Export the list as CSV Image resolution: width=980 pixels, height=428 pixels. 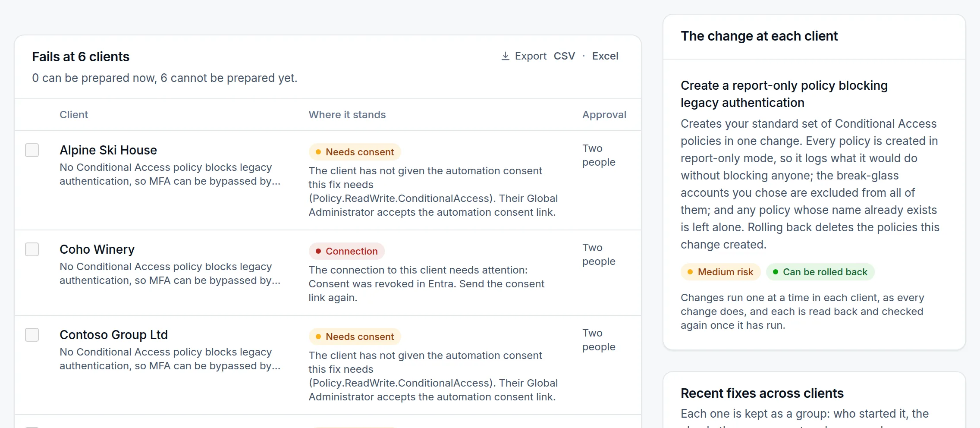click(564, 56)
